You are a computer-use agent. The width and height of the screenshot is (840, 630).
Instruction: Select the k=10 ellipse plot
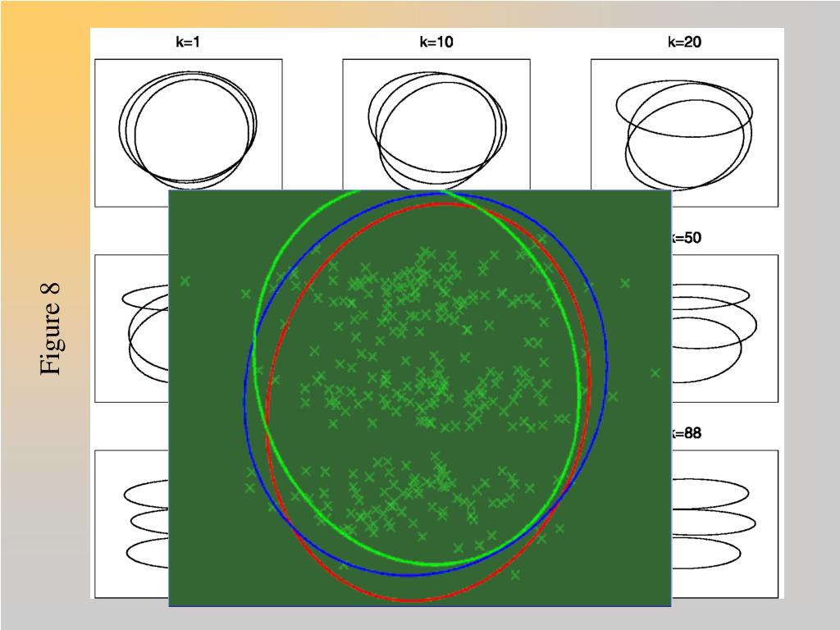tap(436, 125)
